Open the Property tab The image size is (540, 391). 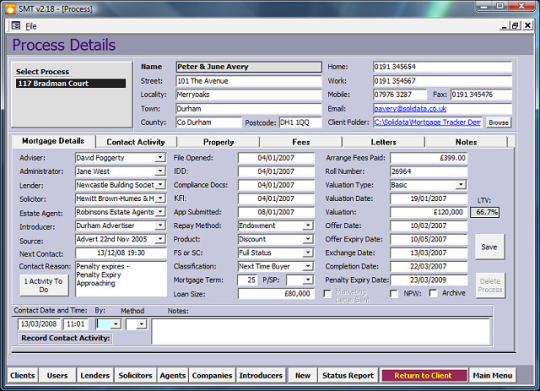(x=218, y=142)
